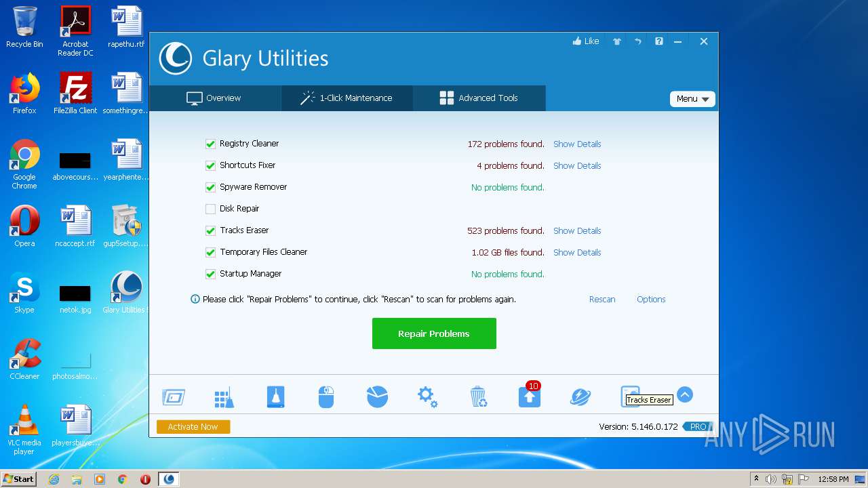This screenshot has width=868, height=488.
Task: Click the thumbs-up Like button
Action: coord(586,41)
